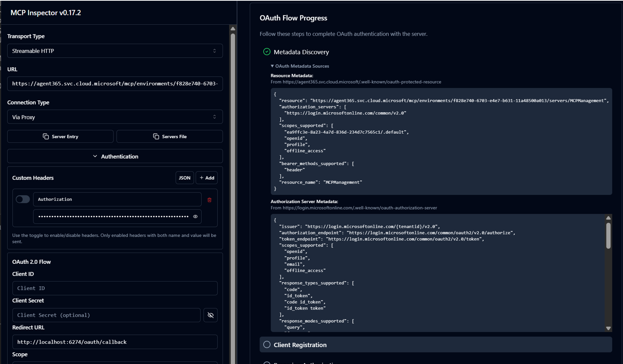Toggle Client Secret visibility icon
This screenshot has height=364, width=623.
click(211, 315)
